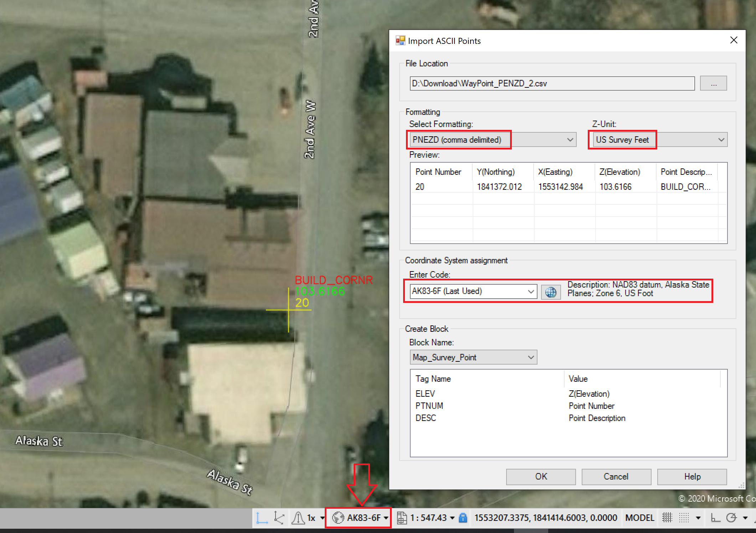This screenshot has height=533, width=756.
Task: Select the ELEV tag row
Action: tap(569, 394)
